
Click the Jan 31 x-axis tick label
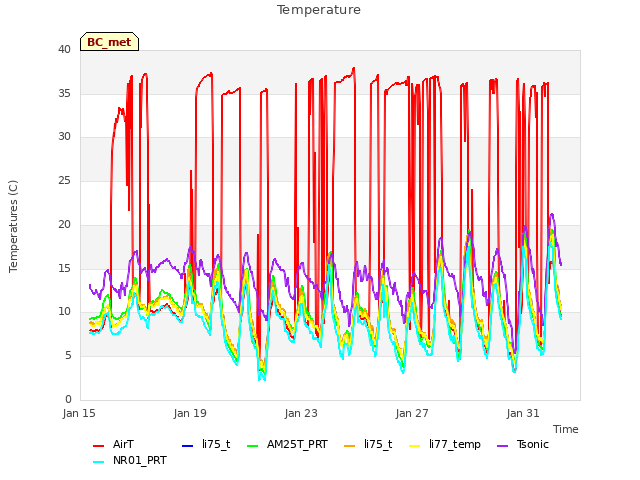pos(523,413)
